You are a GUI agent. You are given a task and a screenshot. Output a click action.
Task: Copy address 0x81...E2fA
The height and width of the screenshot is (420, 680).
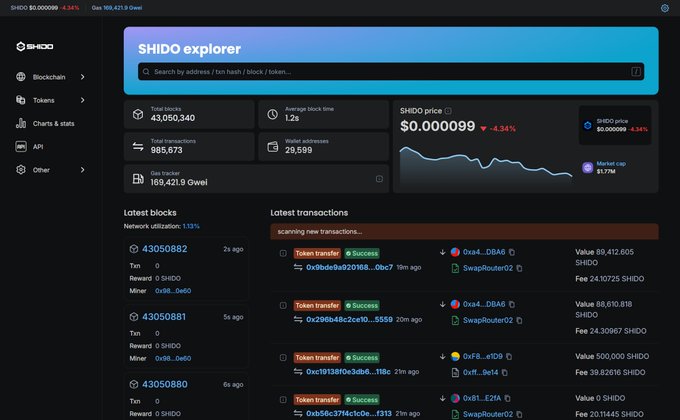click(507, 398)
